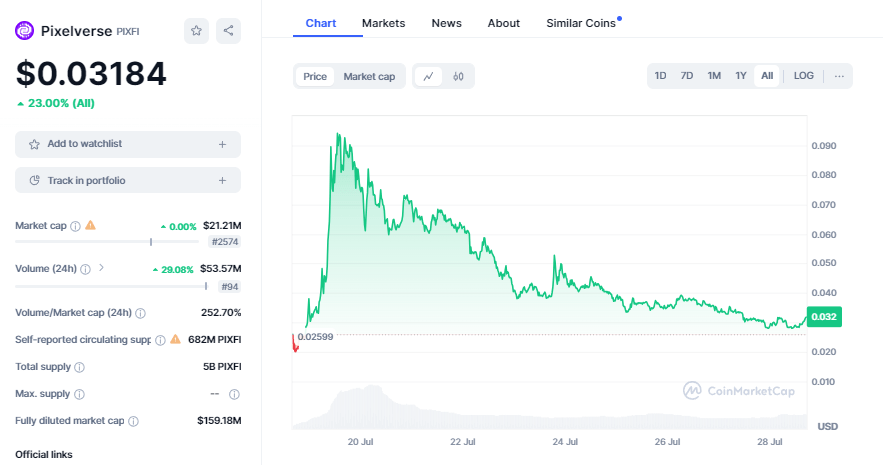This screenshot has width=883, height=465.
Task: Click Market cap orange warning icon
Action: pyautogui.click(x=91, y=226)
